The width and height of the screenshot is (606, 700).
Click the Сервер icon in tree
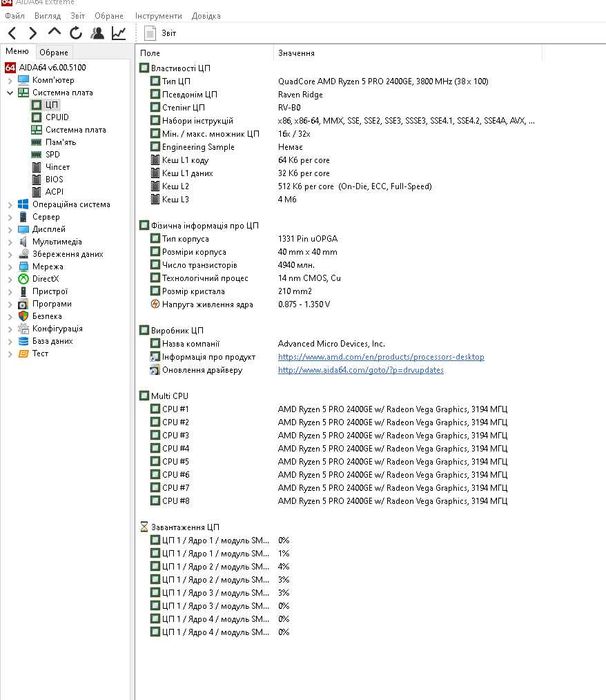click(x=23, y=217)
